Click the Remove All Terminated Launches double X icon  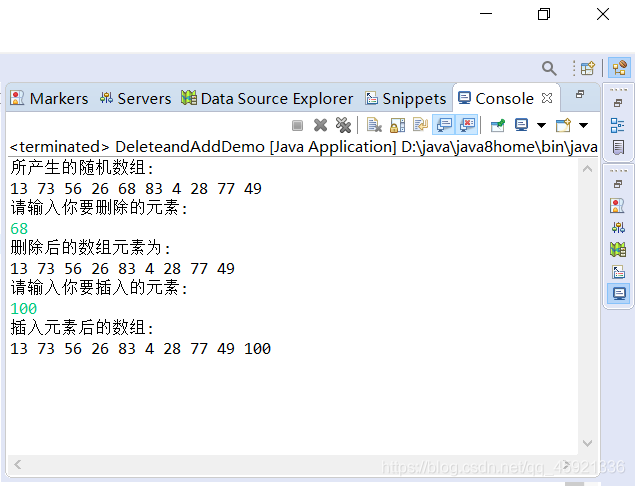(x=343, y=125)
